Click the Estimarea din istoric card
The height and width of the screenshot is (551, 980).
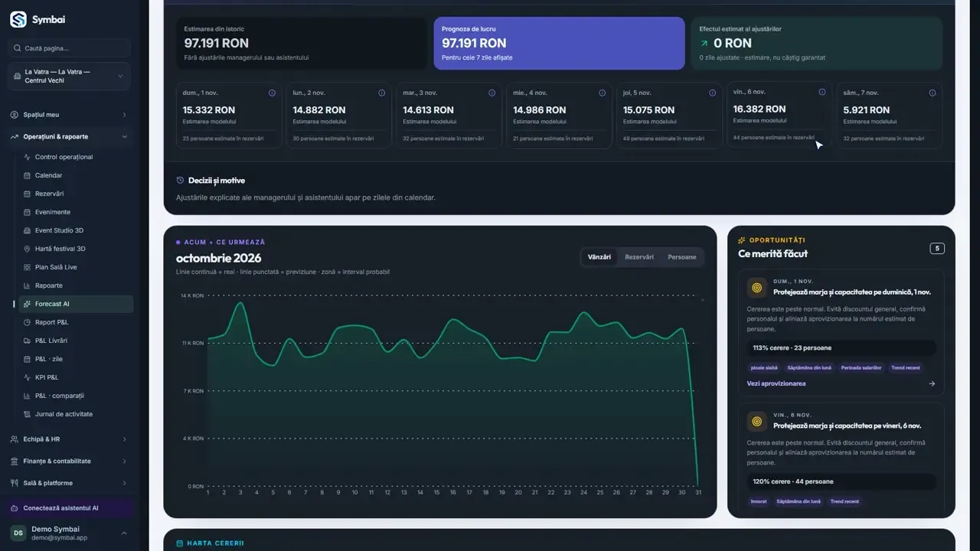[302, 44]
